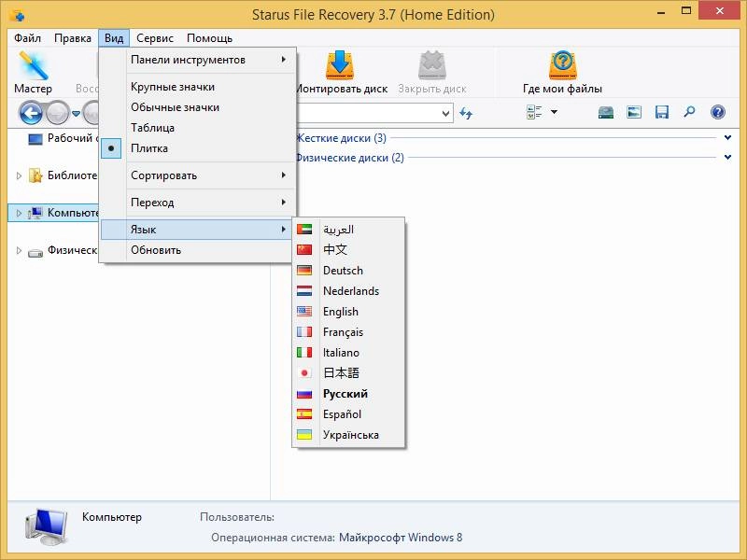Viewport: 747px width, 560px height.
Task: Collapse the Жесткие диски (3) group chevron
Action: click(727, 138)
